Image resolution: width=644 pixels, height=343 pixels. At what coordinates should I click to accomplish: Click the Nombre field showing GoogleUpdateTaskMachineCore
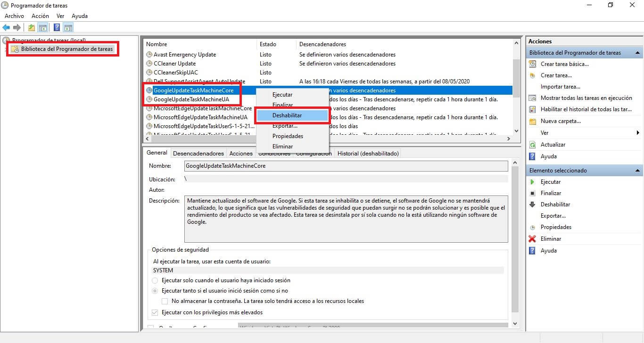[x=346, y=166]
